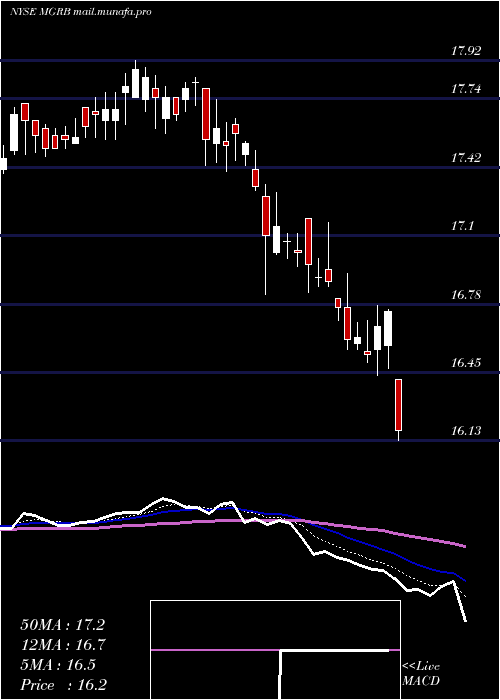The image size is (500, 700).
Task: Select the 17.1 price axis label
Action: 462,226
